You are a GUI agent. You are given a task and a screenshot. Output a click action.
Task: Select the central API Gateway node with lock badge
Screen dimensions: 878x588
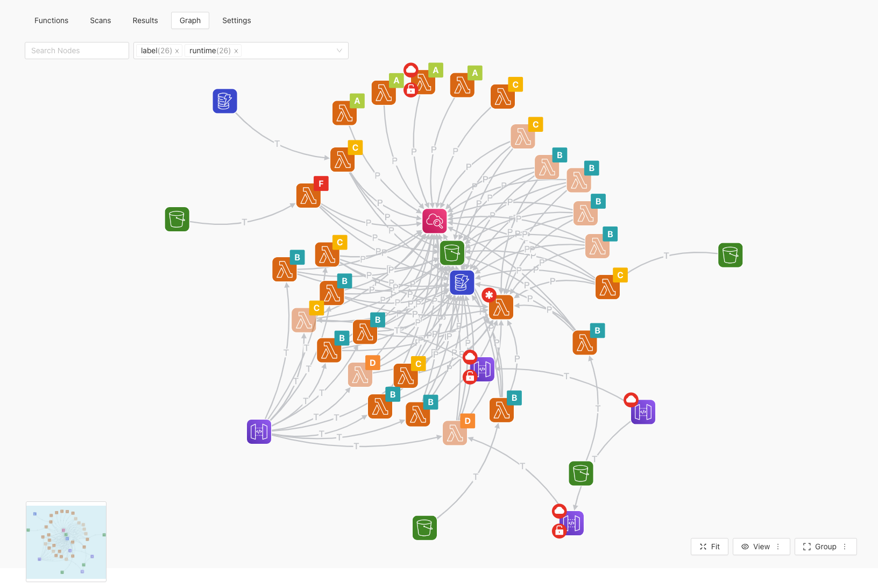[482, 369]
